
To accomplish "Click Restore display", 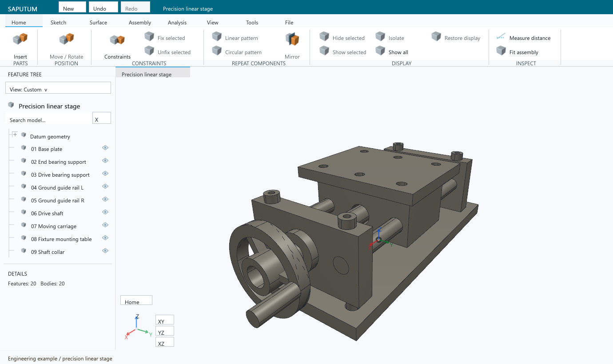I will pos(456,38).
